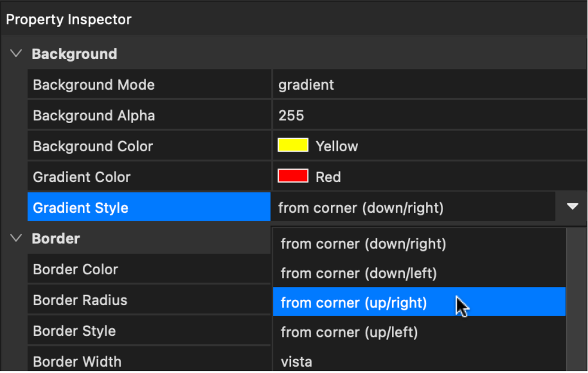Choose 'from corner (down/left)' option
This screenshot has width=588, height=373.
pyautogui.click(x=359, y=274)
